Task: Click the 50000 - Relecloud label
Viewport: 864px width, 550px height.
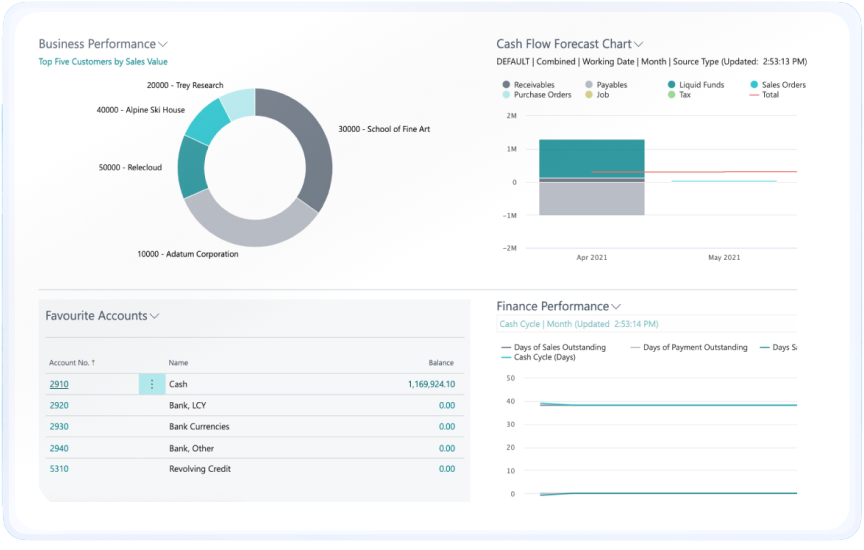Action: point(130,168)
